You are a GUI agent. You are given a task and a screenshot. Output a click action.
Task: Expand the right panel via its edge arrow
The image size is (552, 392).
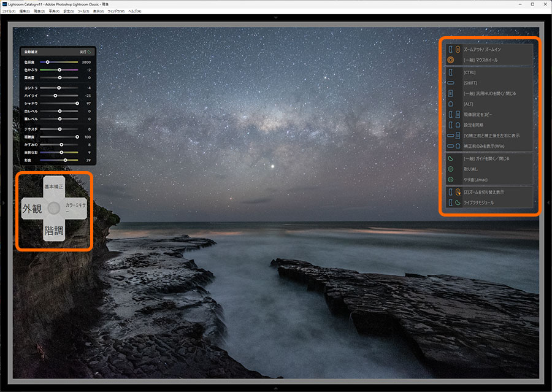549,202
